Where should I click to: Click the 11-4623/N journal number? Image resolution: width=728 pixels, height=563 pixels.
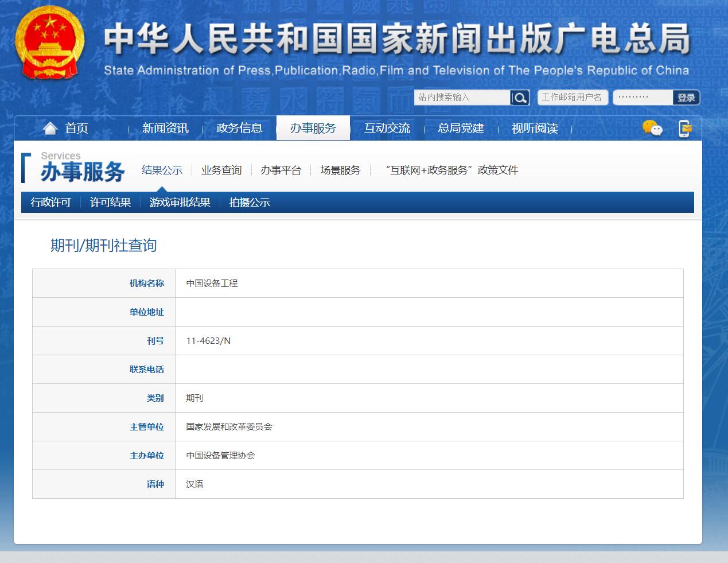click(208, 341)
